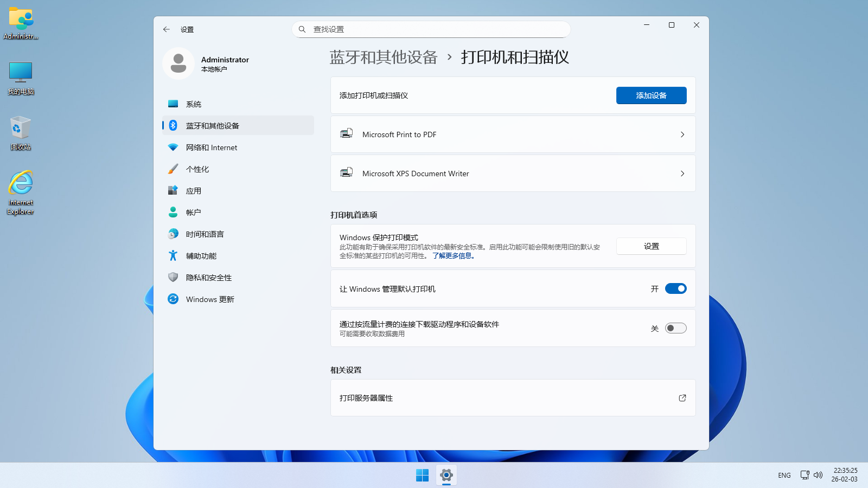Click Administrator 本地帐户 profile name
Viewport: 868px width, 488px height.
click(225, 64)
